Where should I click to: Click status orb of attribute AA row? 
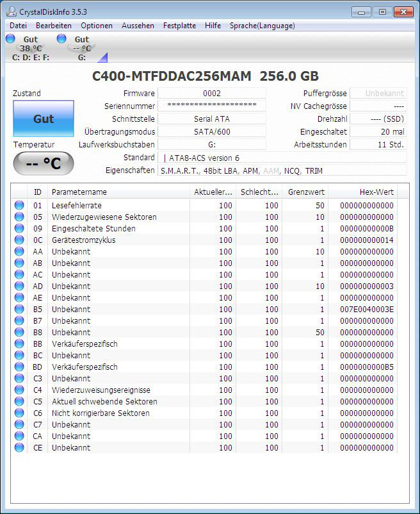point(19,251)
